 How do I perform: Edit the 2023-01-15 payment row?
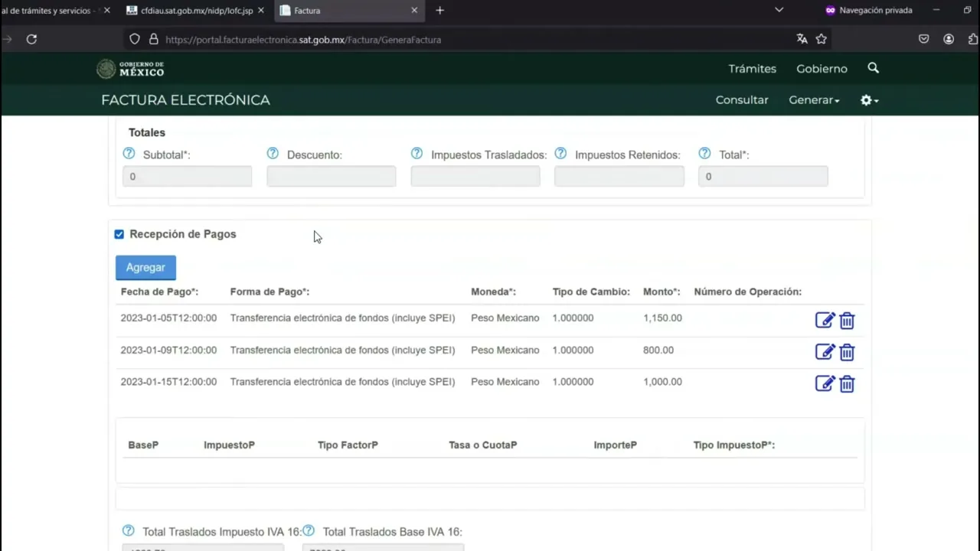pyautogui.click(x=825, y=383)
